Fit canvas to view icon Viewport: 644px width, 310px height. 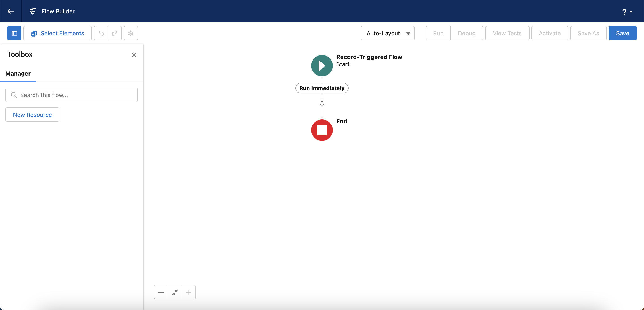tap(175, 292)
